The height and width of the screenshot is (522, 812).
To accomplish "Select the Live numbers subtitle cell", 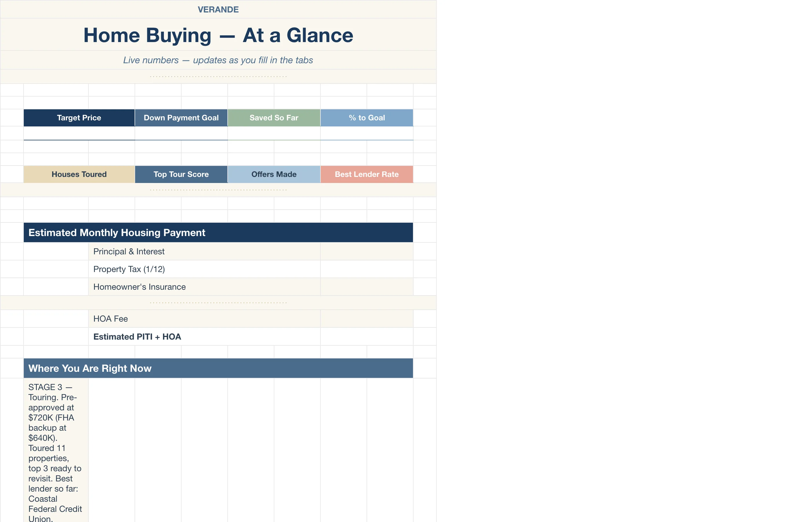I will 218,60.
